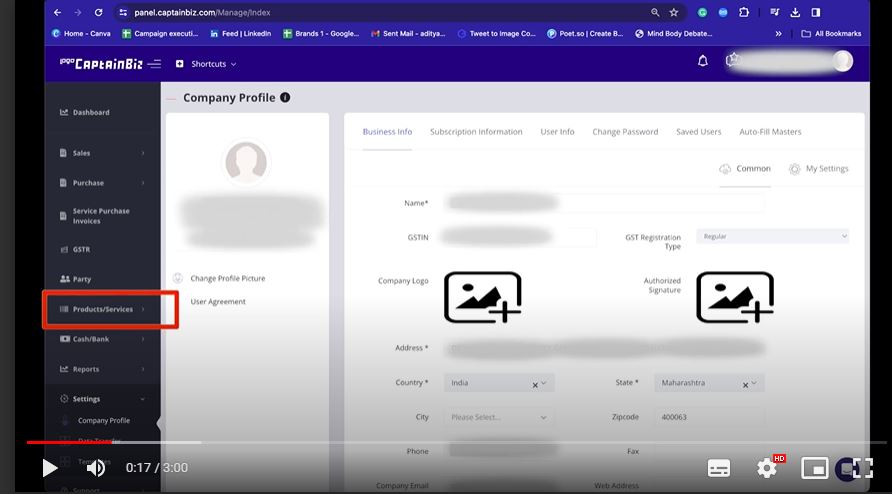Image resolution: width=892 pixels, height=494 pixels.
Task: Click Company Profile info icon
Action: click(285, 97)
